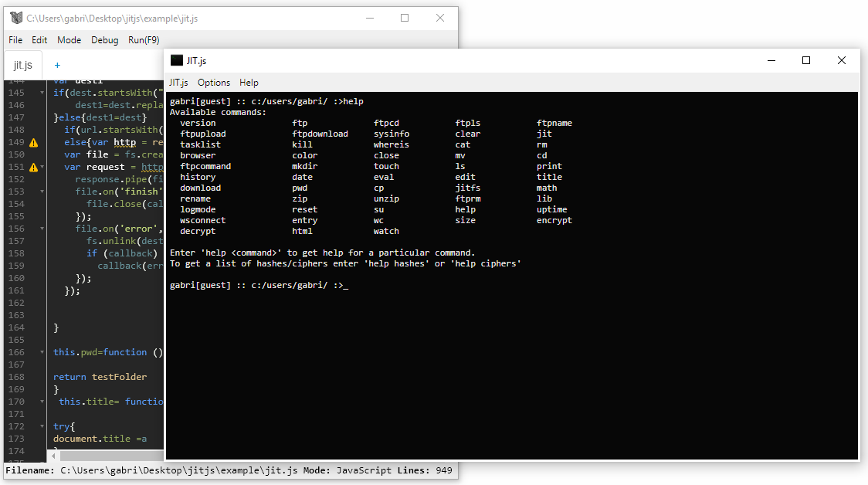Viewport: 868px width, 485px height.
Task: Open the File menu in editor
Action: [x=15, y=40]
